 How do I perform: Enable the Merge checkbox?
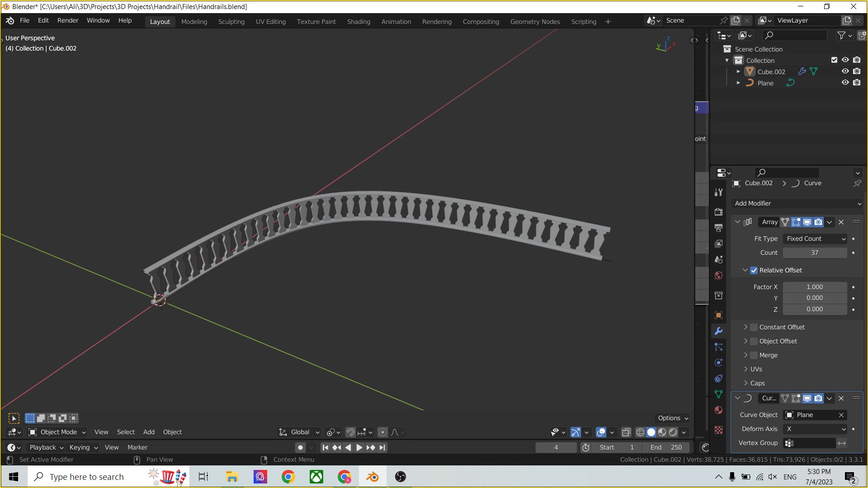point(754,355)
